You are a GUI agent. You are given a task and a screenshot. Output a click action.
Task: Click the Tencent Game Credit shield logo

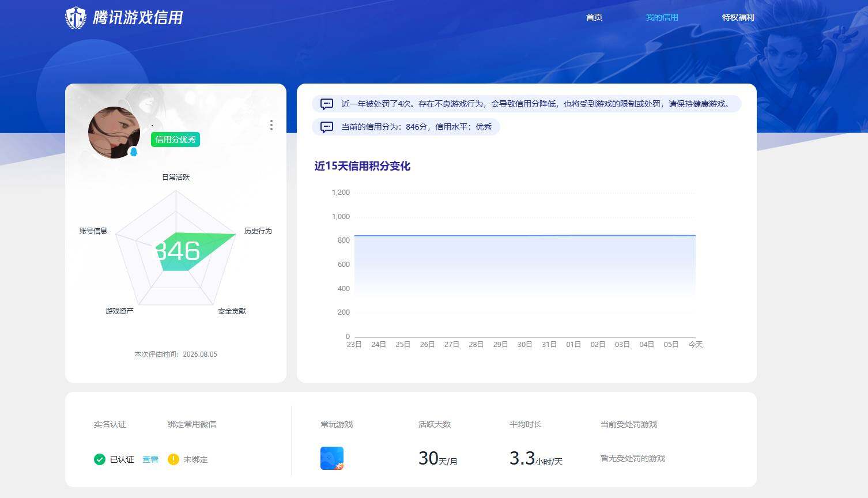point(76,18)
